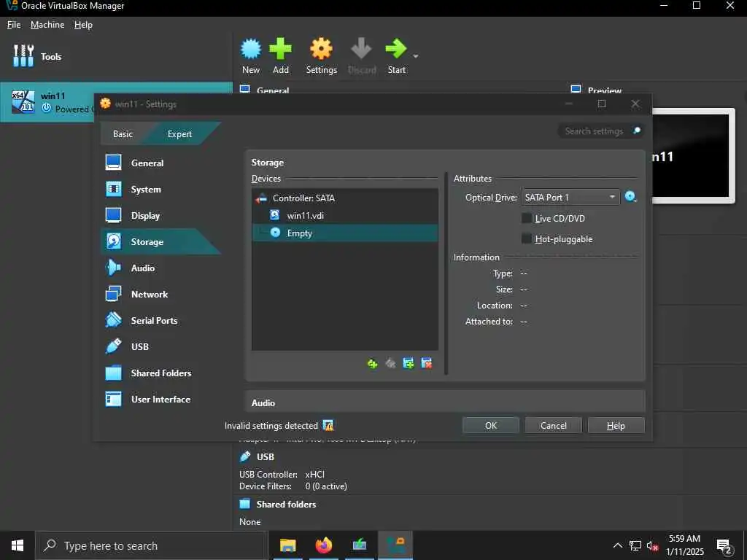Open the Windows Start menu
This screenshot has height=560, width=747.
[18, 545]
